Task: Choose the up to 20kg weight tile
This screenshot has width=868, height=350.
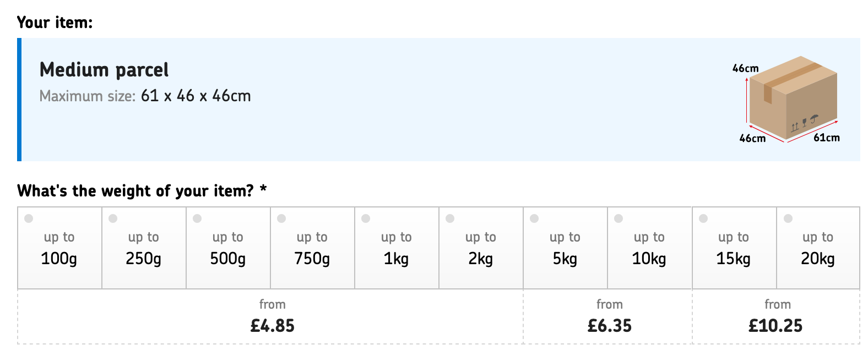Action: click(818, 248)
